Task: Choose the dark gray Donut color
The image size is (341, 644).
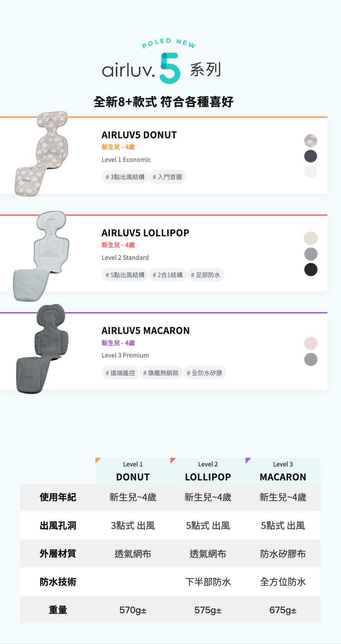Action: click(x=311, y=156)
